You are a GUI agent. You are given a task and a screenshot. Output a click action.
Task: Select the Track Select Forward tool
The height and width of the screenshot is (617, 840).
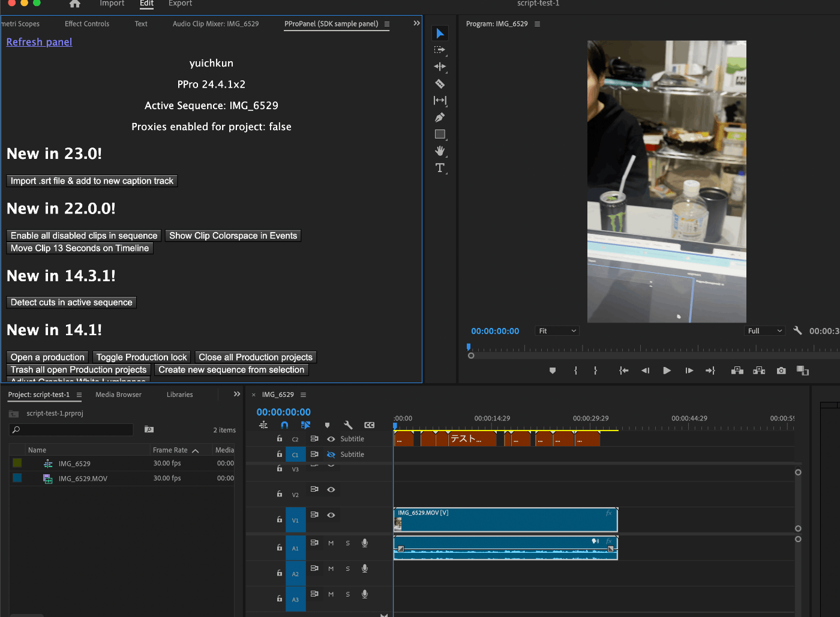(x=440, y=50)
